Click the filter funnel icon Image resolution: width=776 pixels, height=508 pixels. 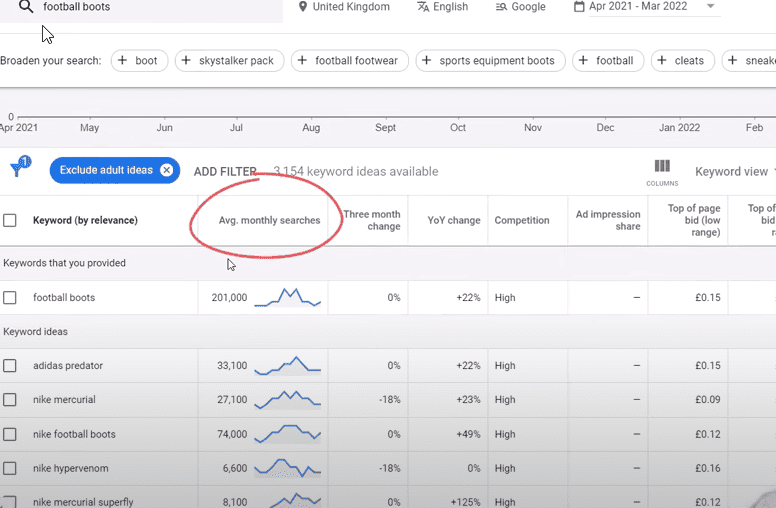tap(20, 167)
